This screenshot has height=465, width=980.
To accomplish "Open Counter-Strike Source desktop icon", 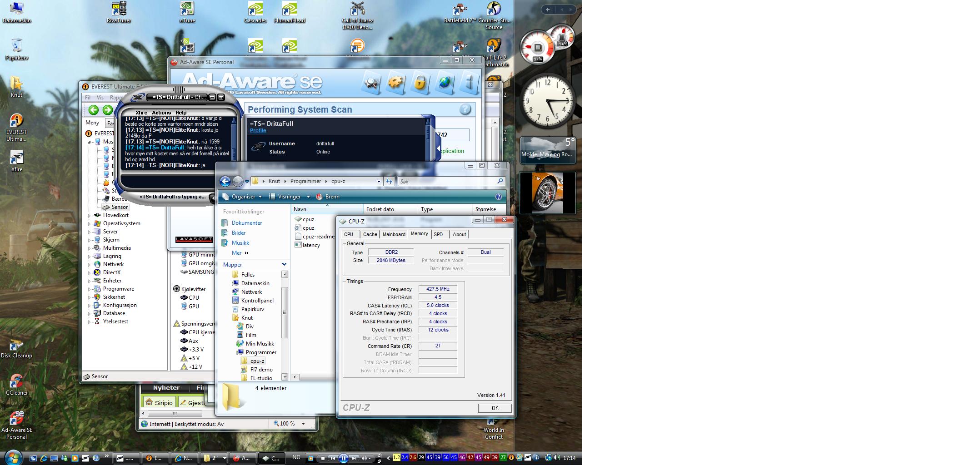I will (494, 16).
